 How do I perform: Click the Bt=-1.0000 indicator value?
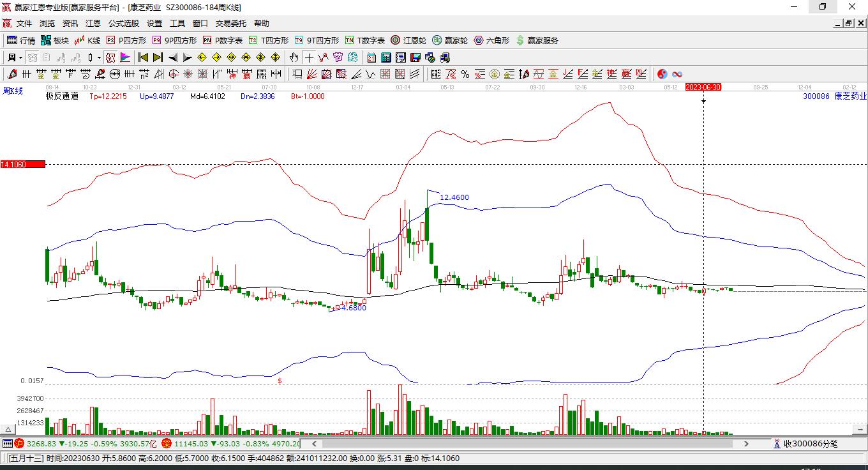click(x=308, y=96)
